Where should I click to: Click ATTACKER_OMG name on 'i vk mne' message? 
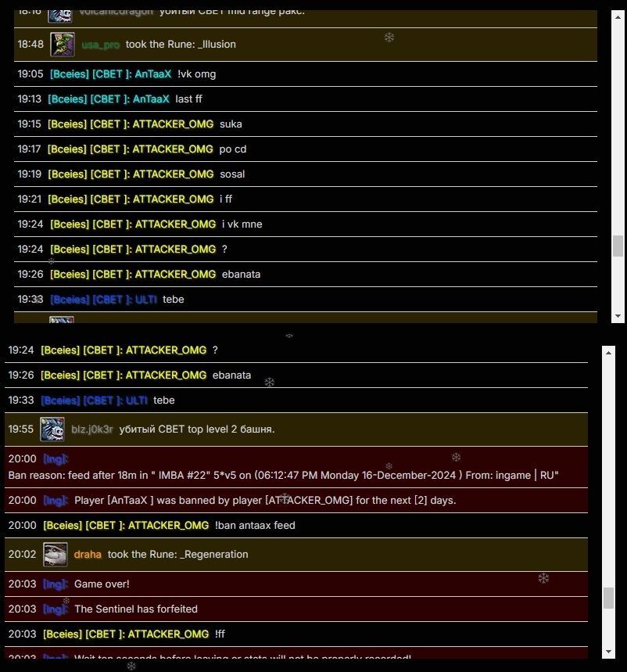175,225
